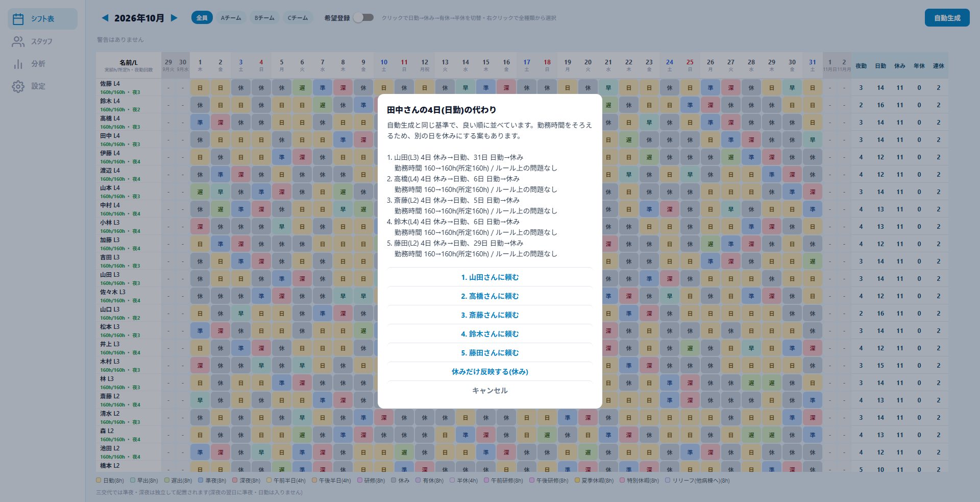Click 吉田's 遅 cell on day 31
Viewport: 980px width, 502px height.
point(813,261)
